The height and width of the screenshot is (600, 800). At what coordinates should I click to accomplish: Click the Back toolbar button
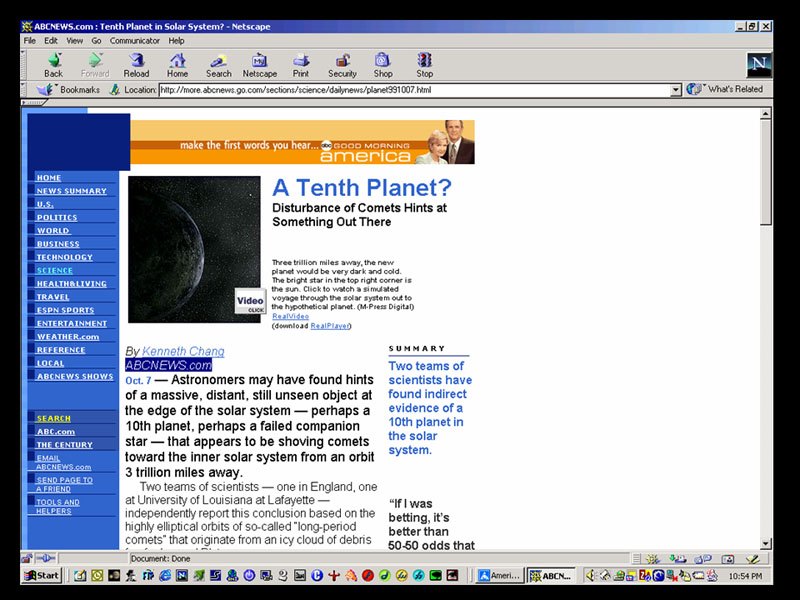(x=54, y=65)
